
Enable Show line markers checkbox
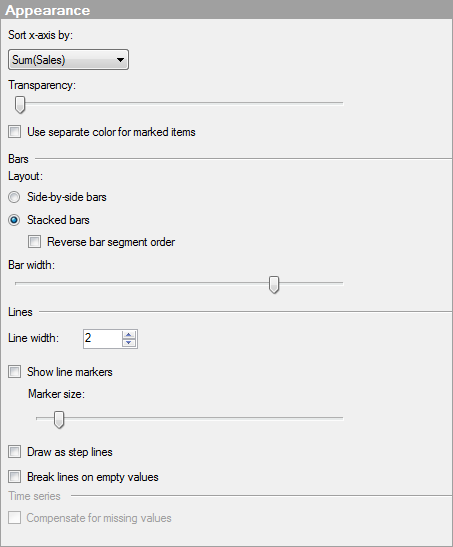(14, 372)
